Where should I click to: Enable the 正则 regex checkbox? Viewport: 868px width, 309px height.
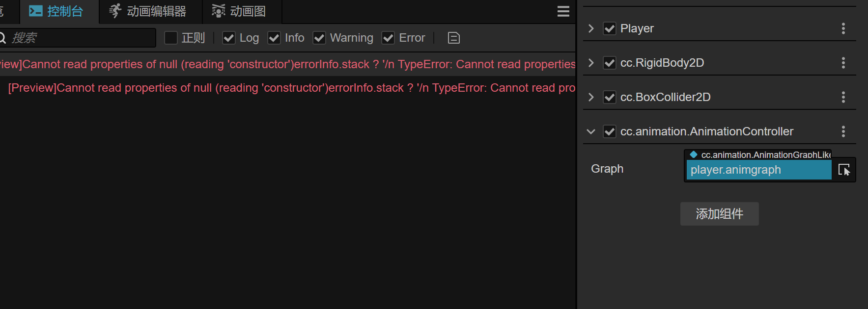(x=171, y=38)
